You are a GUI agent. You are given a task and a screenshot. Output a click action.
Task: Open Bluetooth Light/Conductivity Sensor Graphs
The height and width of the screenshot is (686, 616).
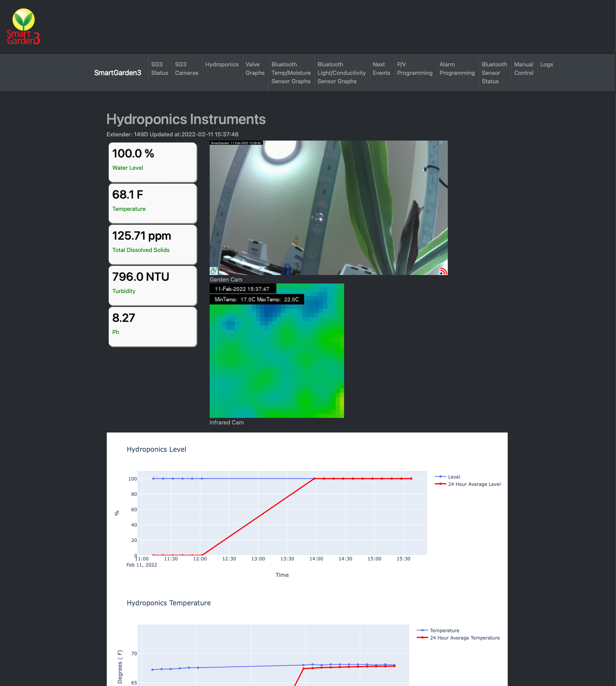coord(341,73)
